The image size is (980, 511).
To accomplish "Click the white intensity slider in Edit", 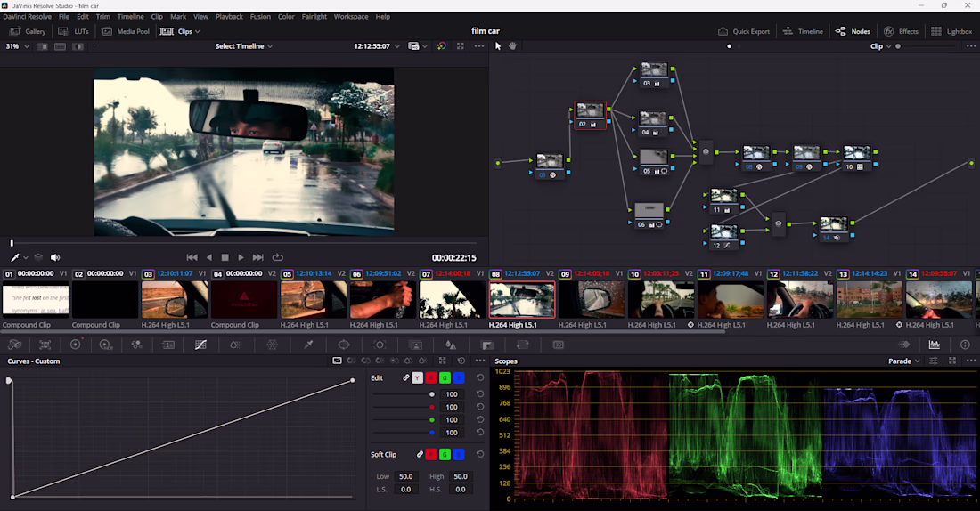I will [x=432, y=394].
